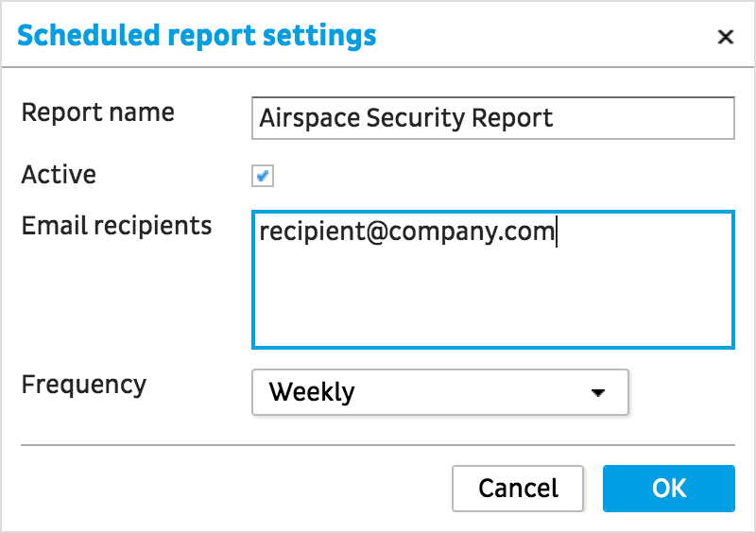Select the 'Weekly' value in Frequency
This screenshot has width=756, height=533.
point(312,391)
